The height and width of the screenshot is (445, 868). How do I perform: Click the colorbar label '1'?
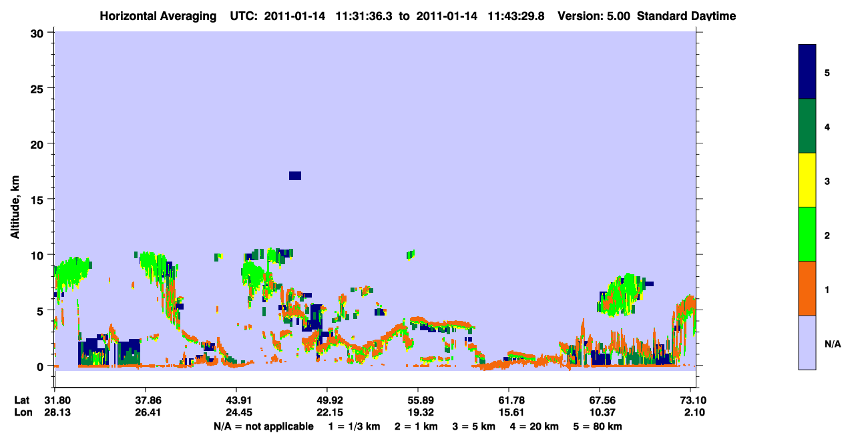(x=827, y=290)
